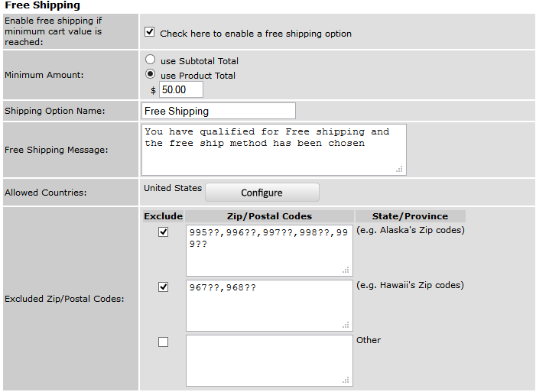Uncheck the enable free shipping option checkbox
Viewport: 536px width, 392px height.
(149, 32)
